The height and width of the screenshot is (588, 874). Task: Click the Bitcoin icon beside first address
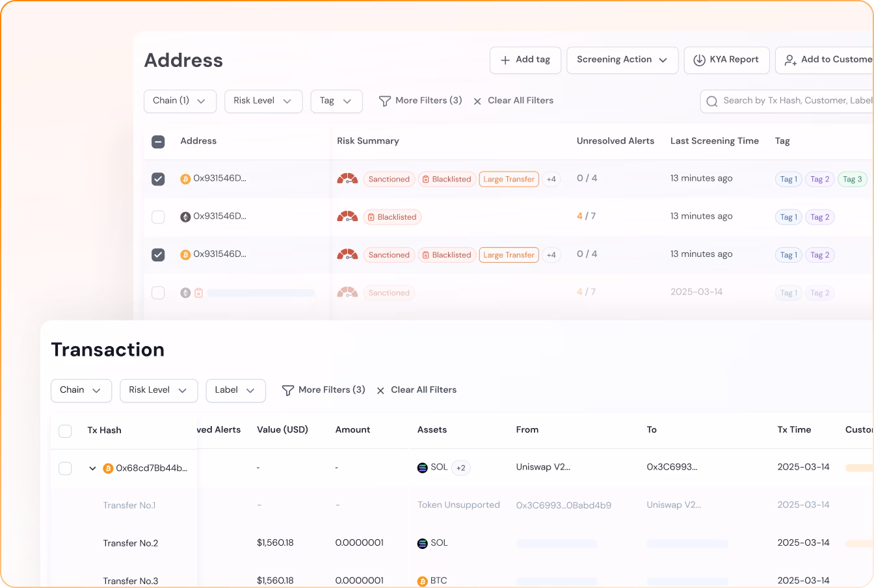(185, 179)
